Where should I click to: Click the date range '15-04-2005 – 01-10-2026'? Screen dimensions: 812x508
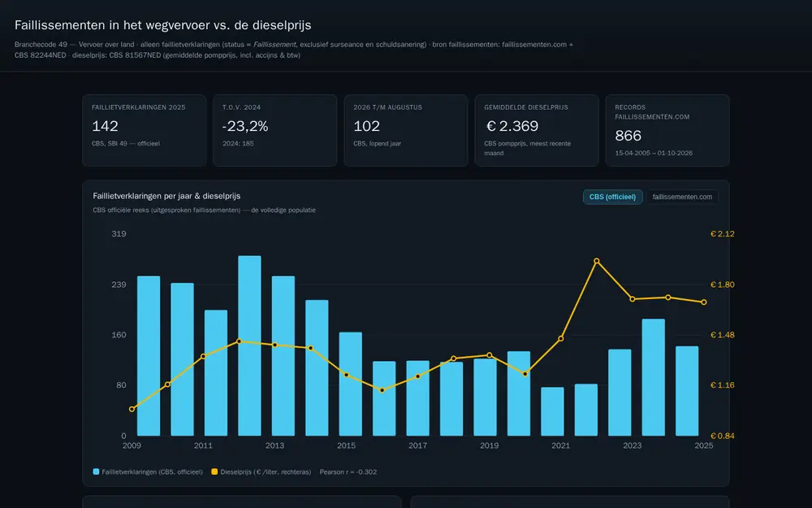pyautogui.click(x=654, y=153)
